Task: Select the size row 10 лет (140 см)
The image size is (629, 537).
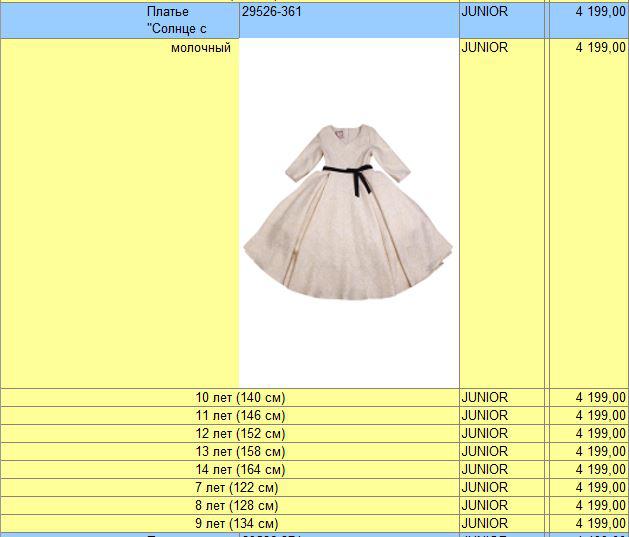Action: [x=240, y=398]
